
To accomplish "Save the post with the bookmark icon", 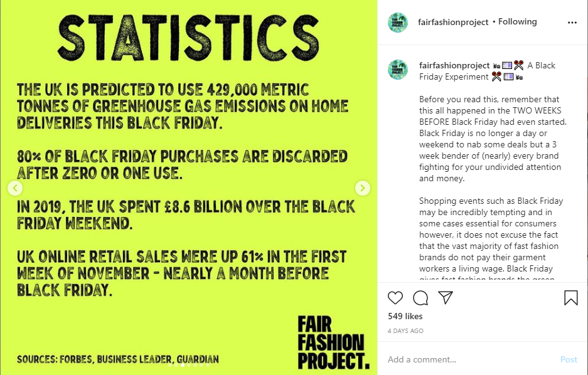I will [571, 298].
